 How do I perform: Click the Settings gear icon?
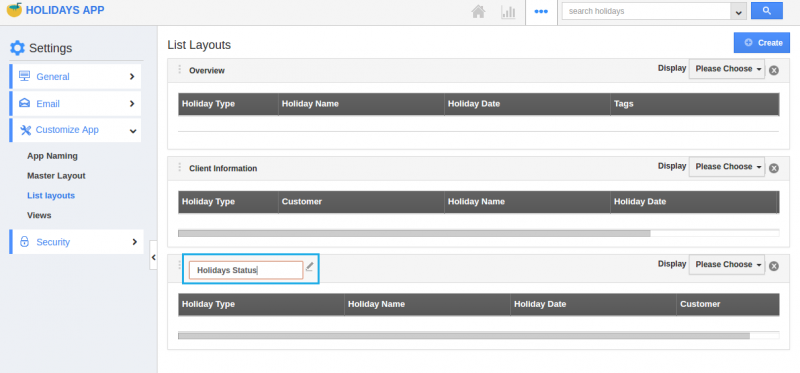tap(17, 48)
